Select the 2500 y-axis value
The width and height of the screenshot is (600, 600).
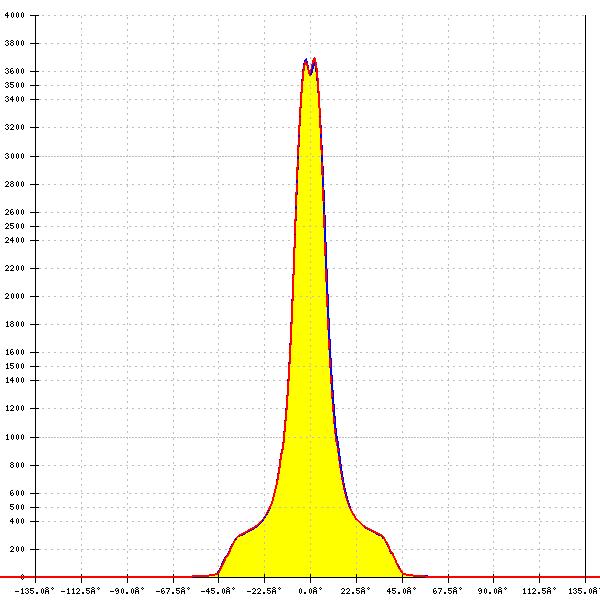pyautogui.click(x=15, y=226)
